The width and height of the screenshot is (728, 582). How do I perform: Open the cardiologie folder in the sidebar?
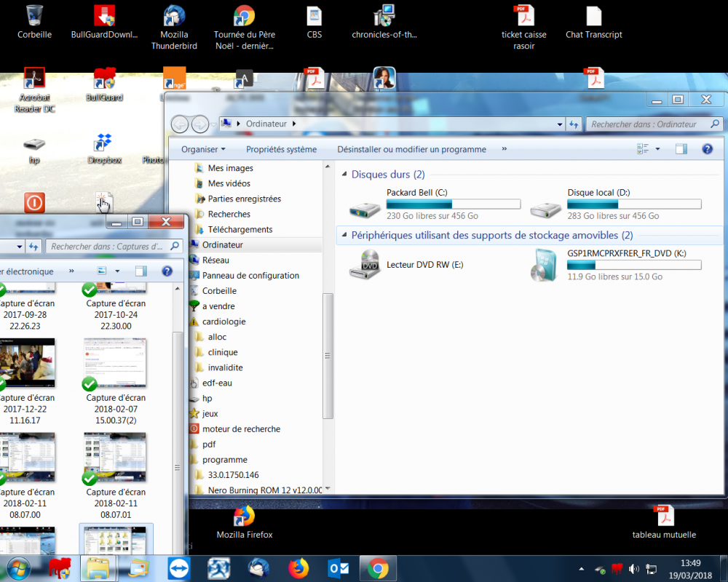[223, 322]
